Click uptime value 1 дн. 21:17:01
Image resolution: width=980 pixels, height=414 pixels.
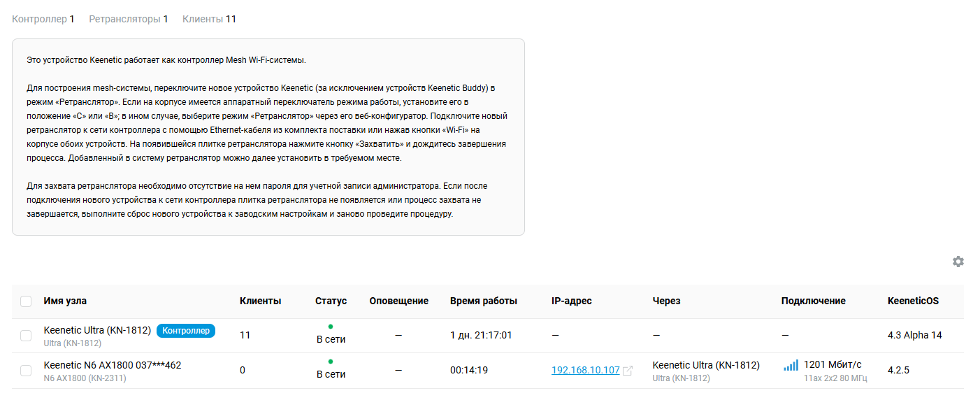coord(481,336)
